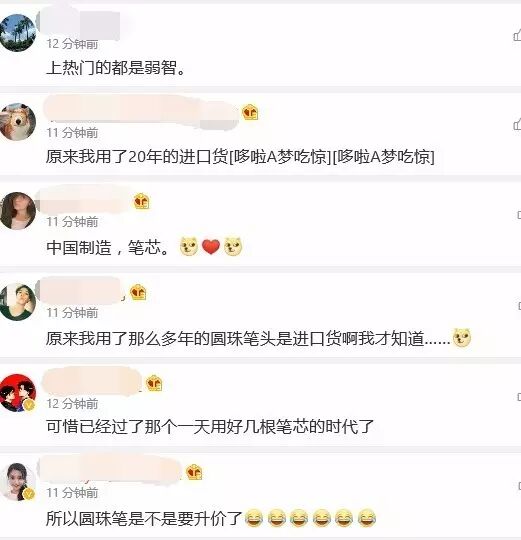
Task: Open the avatar beside 所以圆珠笔是不是要升价了
Action: 18,482
